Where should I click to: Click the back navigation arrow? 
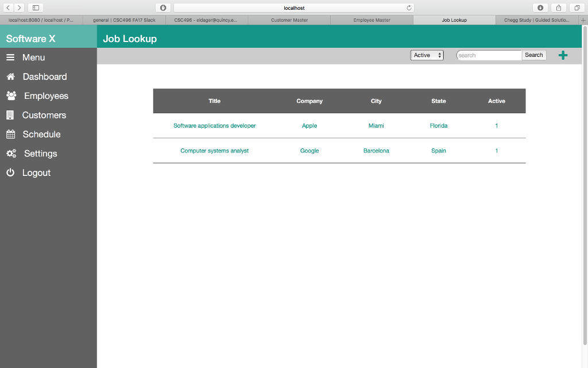pyautogui.click(x=7, y=8)
